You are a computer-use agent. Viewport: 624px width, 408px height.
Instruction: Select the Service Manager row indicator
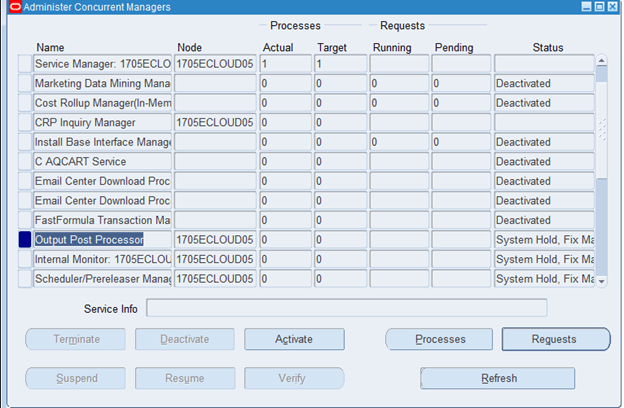click(x=25, y=64)
